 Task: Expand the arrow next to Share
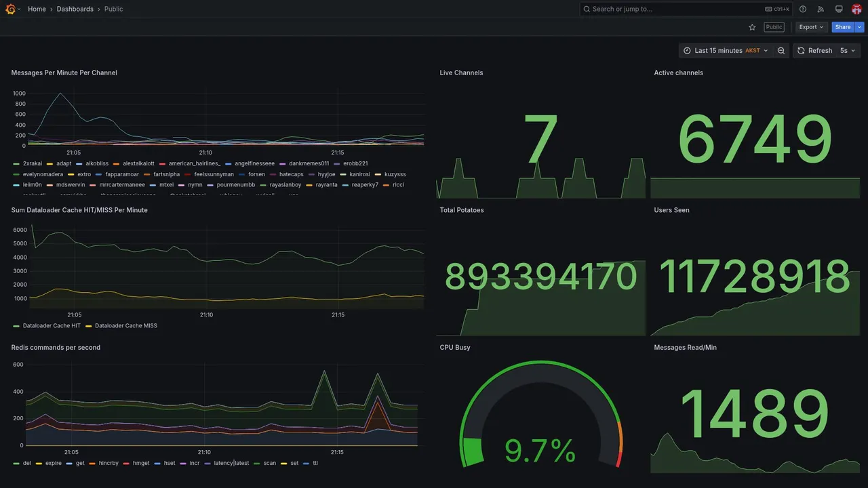(860, 27)
